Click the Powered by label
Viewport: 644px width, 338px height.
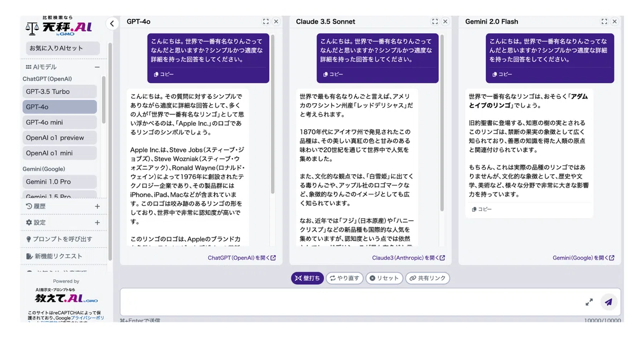(66, 281)
